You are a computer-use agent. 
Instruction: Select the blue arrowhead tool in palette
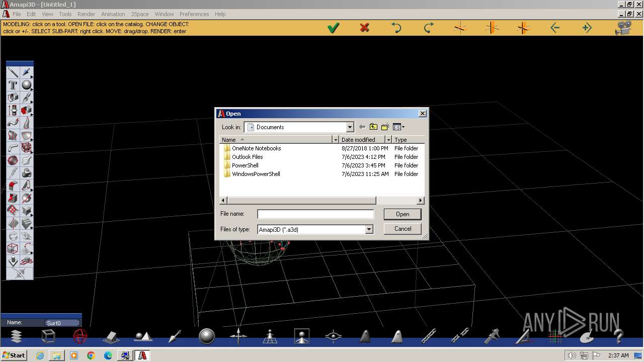pos(27,72)
